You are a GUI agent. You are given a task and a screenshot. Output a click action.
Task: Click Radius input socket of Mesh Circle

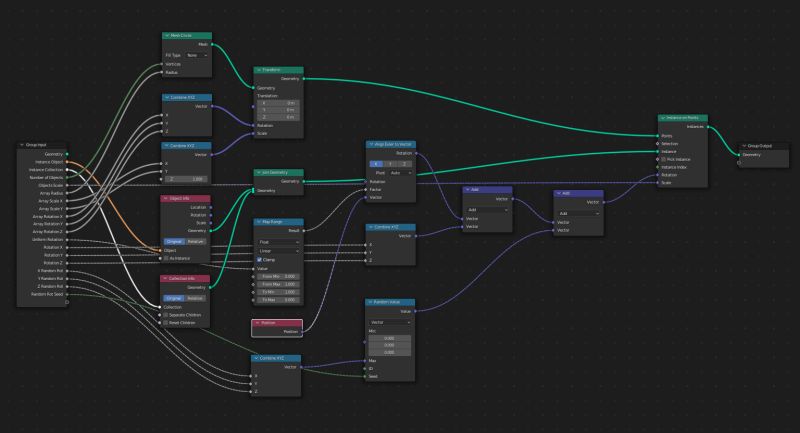[x=162, y=72]
